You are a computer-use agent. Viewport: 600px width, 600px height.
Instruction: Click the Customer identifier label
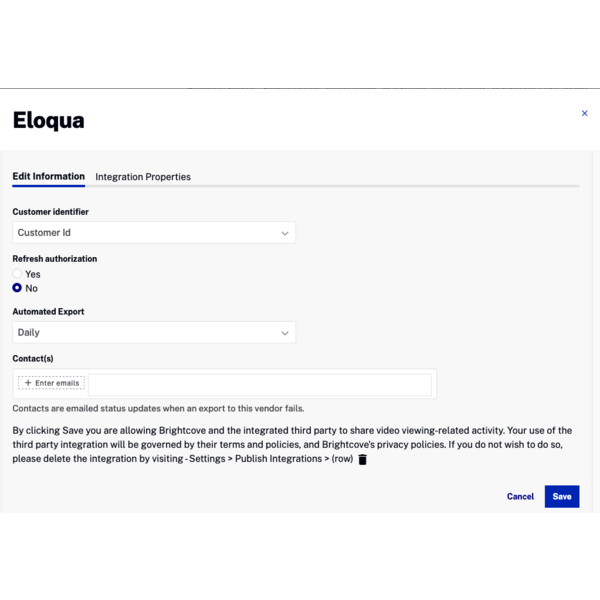tap(51, 212)
